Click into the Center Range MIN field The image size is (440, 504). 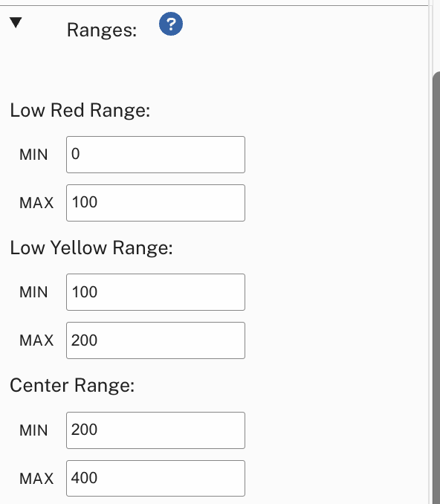(155, 430)
